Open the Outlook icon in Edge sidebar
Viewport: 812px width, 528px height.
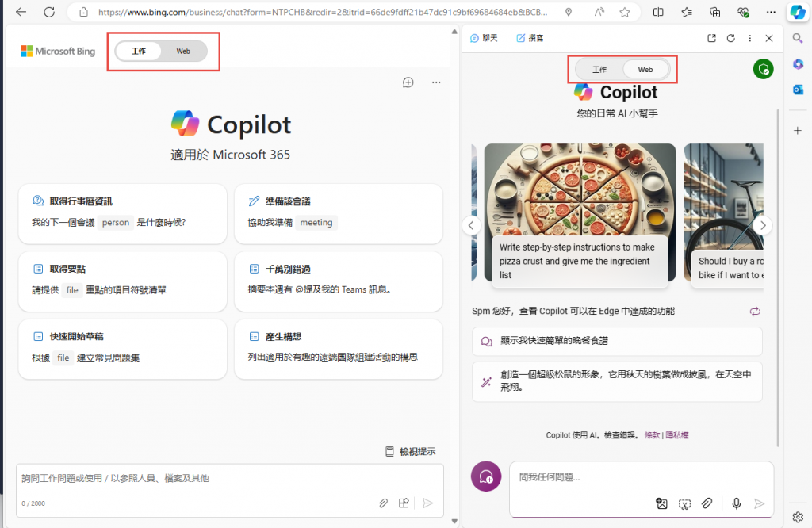pos(798,90)
